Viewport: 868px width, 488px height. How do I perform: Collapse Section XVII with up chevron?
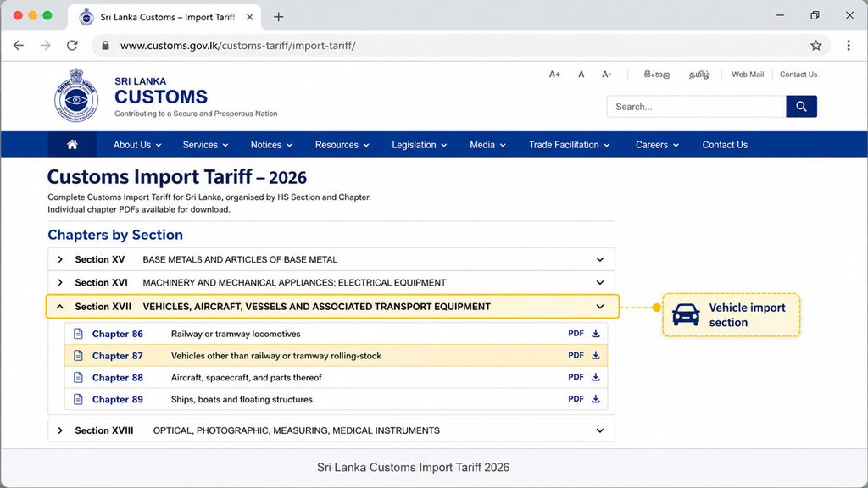pos(60,307)
